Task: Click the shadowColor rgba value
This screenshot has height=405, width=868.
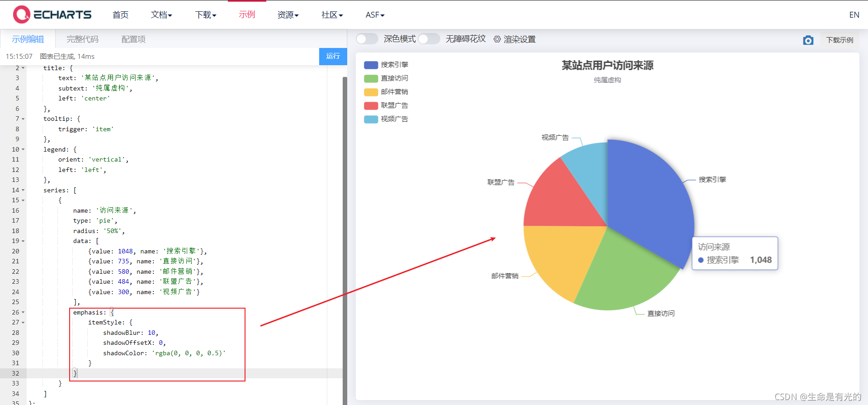Action: 189,353
